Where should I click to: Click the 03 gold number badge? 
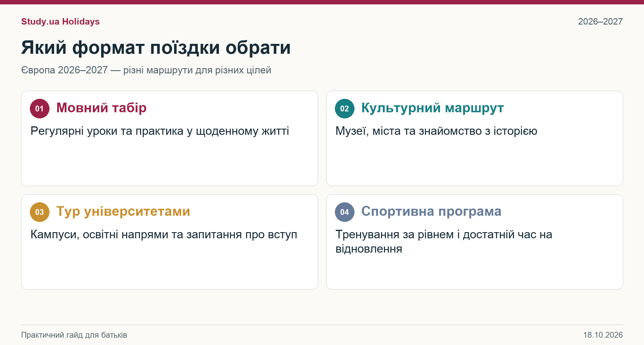[x=40, y=212]
